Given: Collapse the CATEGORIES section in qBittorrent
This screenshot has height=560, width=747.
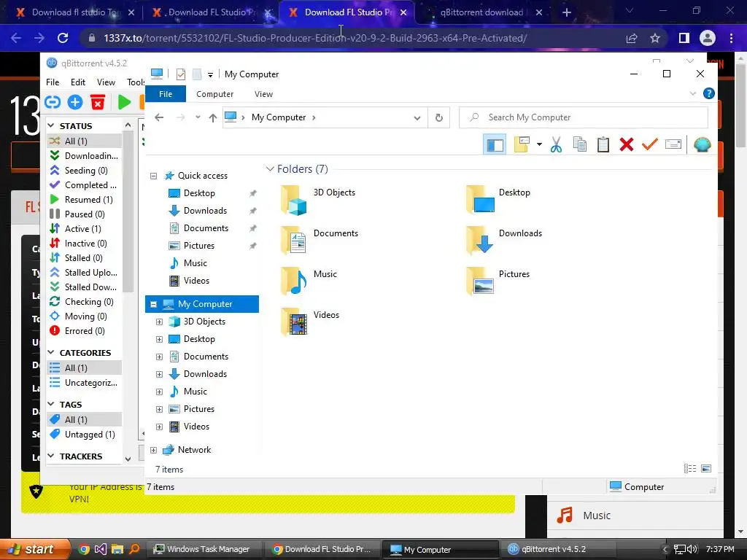Looking at the screenshot, I should click(x=51, y=352).
